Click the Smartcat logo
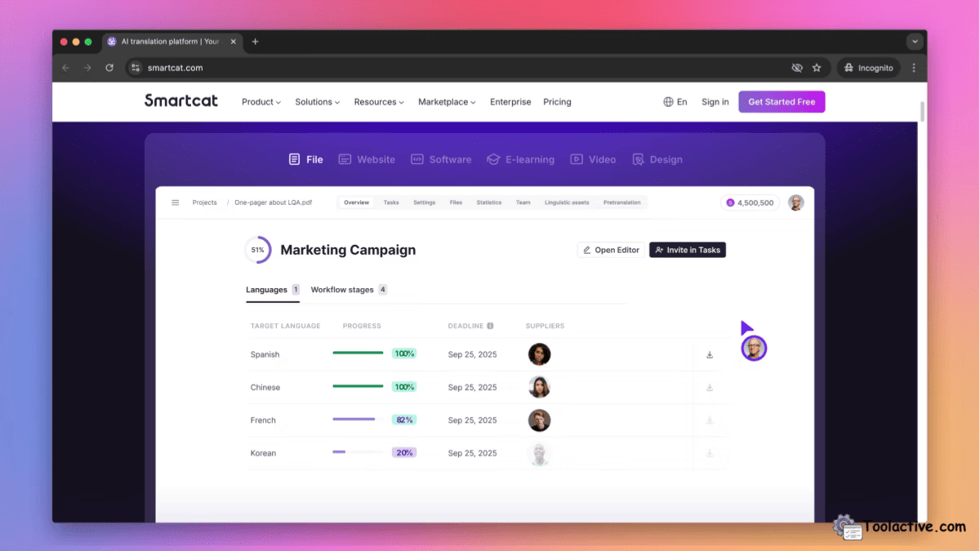 point(183,101)
